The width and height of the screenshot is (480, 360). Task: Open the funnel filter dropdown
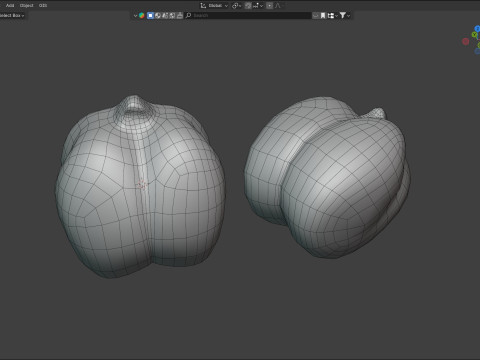pyautogui.click(x=345, y=15)
